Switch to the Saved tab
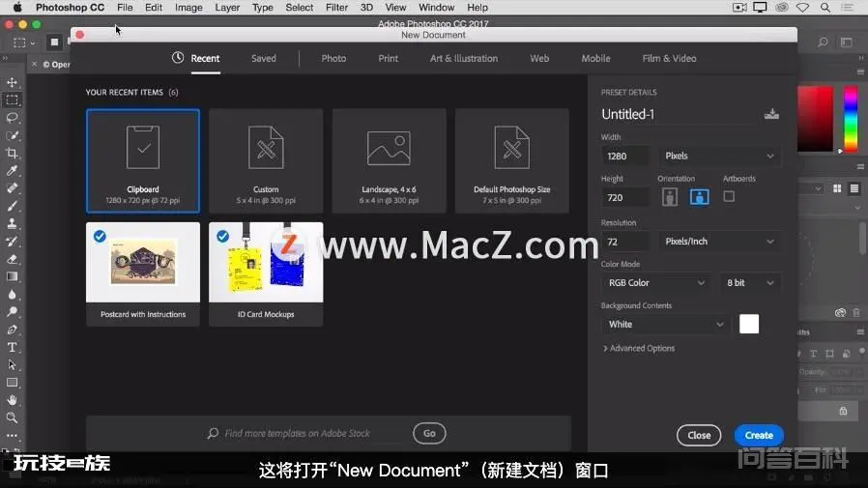This screenshot has width=868, height=488. pos(264,58)
